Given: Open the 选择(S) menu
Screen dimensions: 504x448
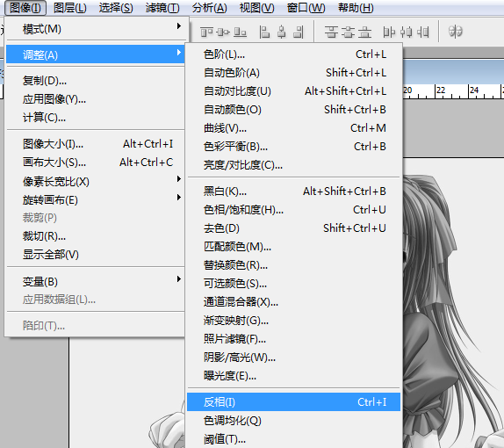Looking at the screenshot, I should pos(116,8).
